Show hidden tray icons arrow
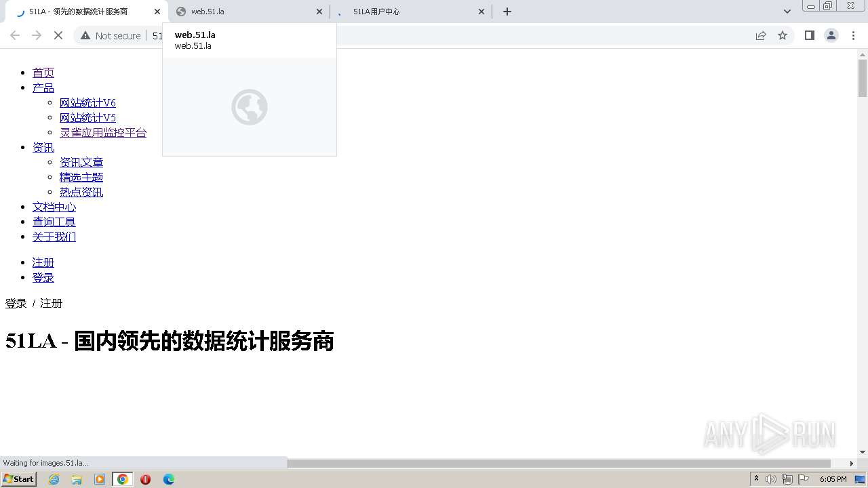868x488 pixels. point(756,479)
